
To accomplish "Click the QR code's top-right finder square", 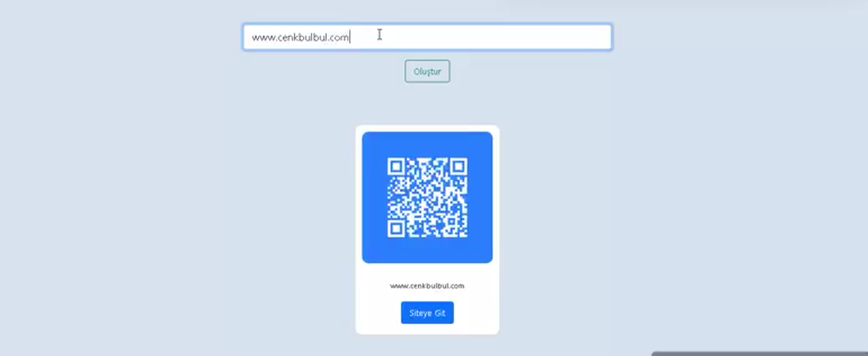I will [x=459, y=166].
